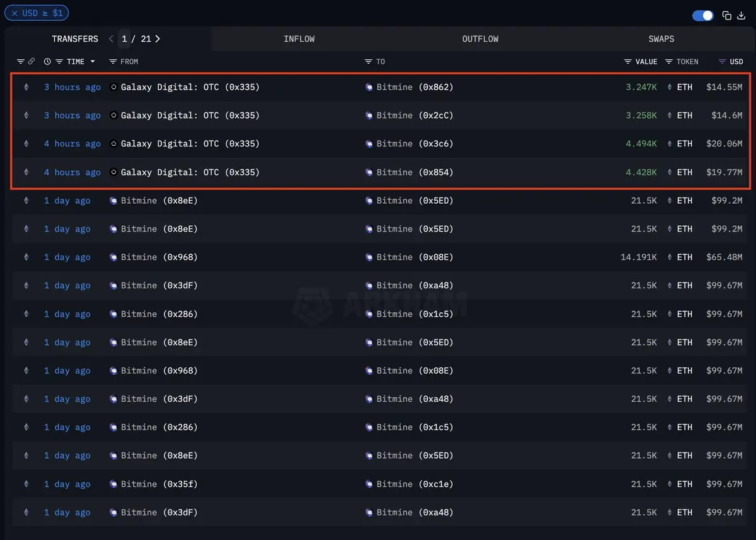
Task: Open Bitmine (0x862) recipient address
Action: coord(415,87)
